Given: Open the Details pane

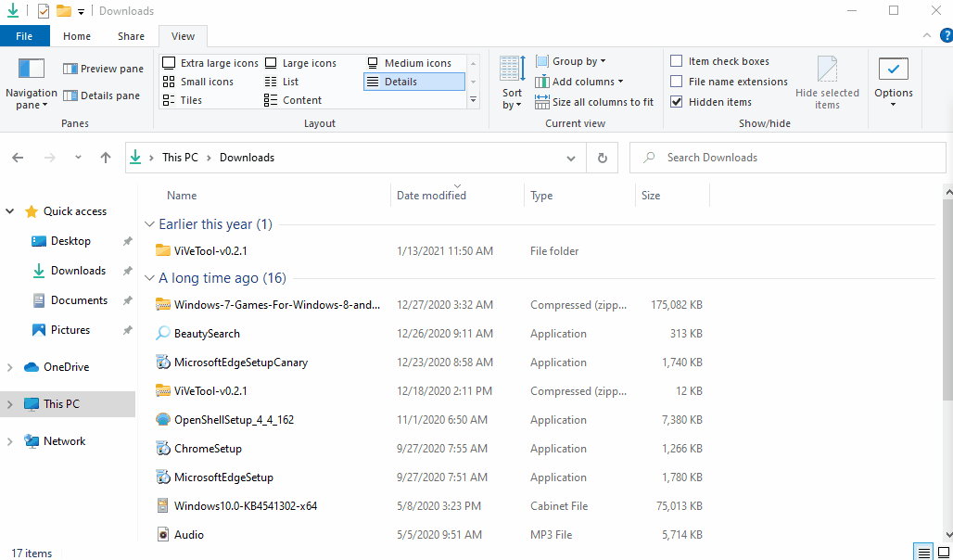Looking at the screenshot, I should point(102,95).
